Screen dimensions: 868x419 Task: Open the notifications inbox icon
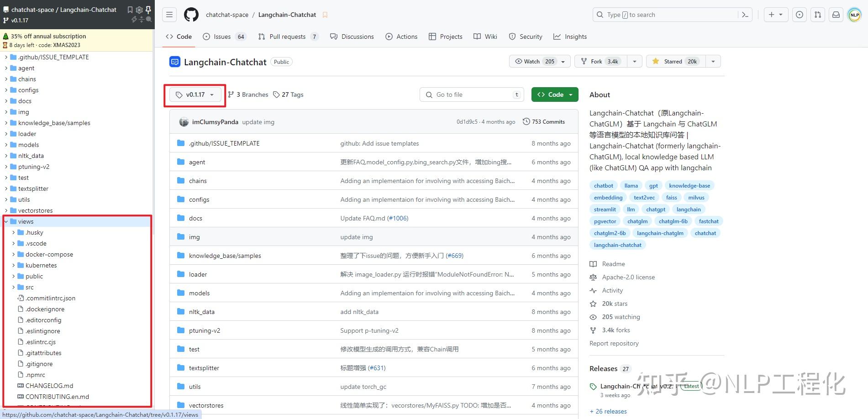tap(836, 14)
